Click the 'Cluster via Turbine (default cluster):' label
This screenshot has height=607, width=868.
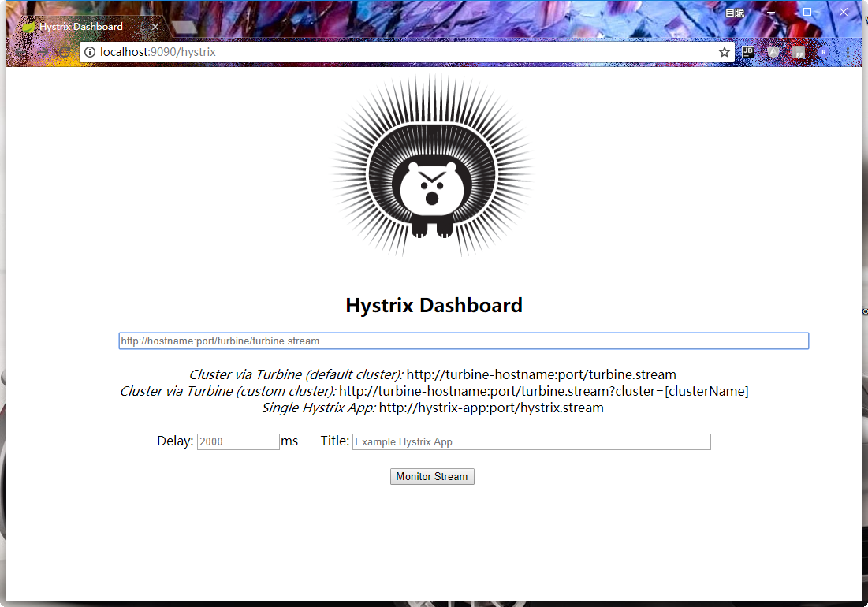point(296,374)
